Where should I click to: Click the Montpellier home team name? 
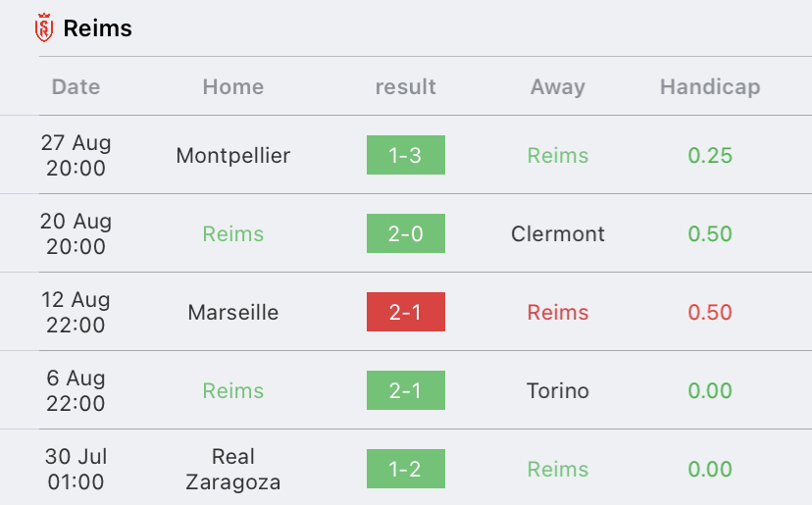point(233,155)
